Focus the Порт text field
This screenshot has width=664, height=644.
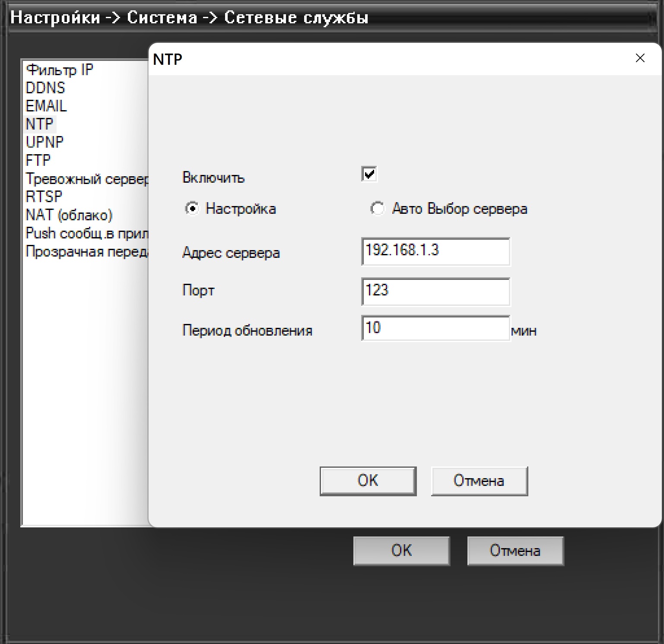click(435, 292)
